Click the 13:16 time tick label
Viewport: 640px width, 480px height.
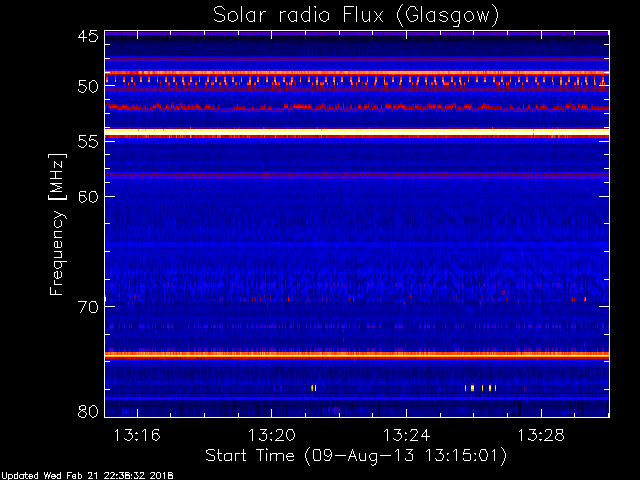tap(137, 436)
